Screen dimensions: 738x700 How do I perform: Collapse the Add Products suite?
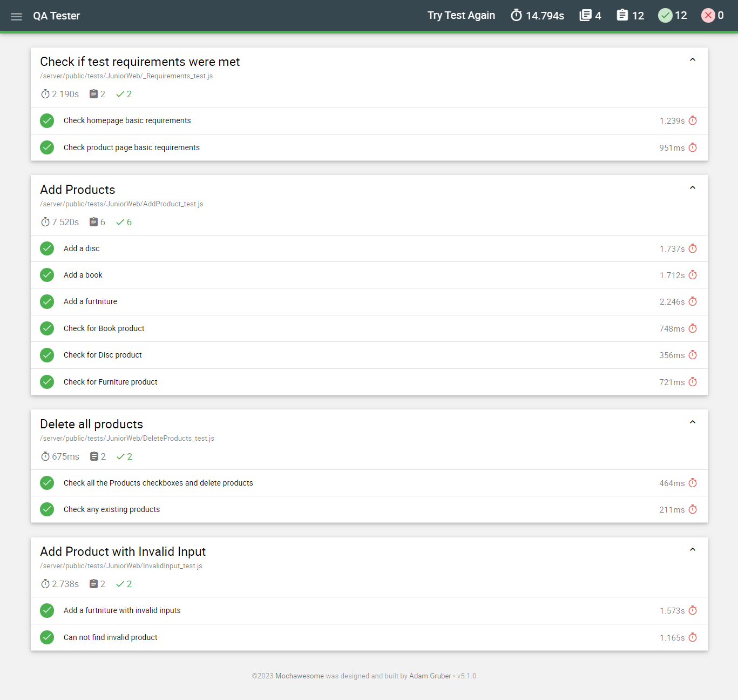tap(693, 187)
